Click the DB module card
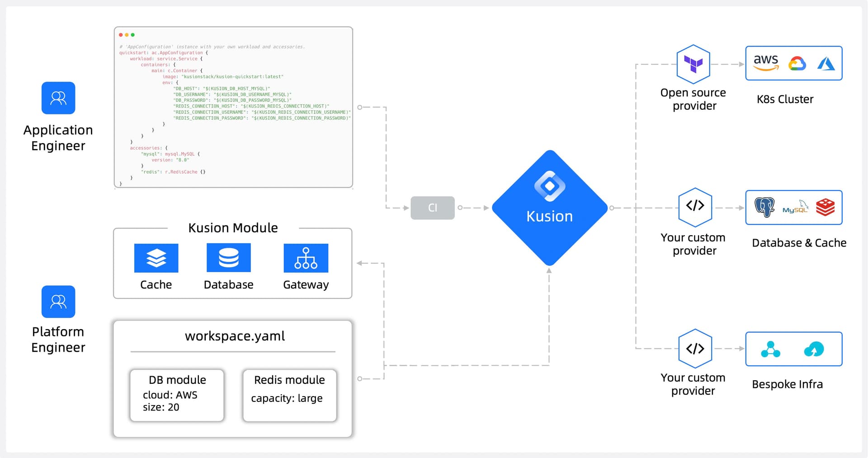Image resolution: width=868 pixels, height=458 pixels. click(177, 396)
